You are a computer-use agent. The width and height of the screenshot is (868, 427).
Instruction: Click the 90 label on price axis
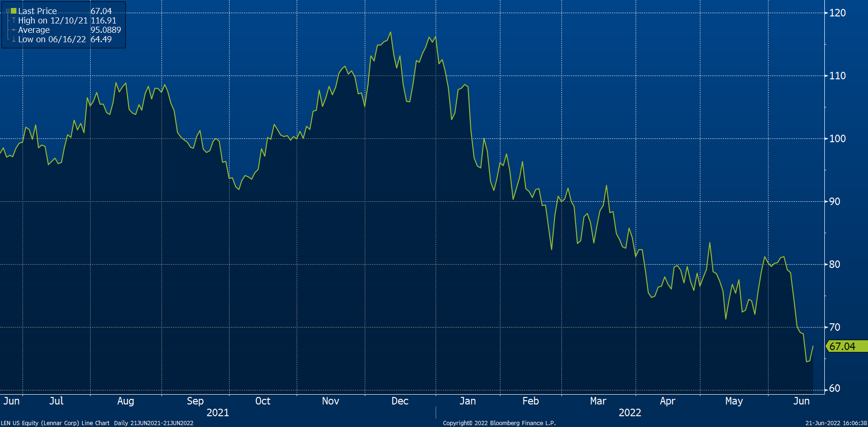click(835, 201)
